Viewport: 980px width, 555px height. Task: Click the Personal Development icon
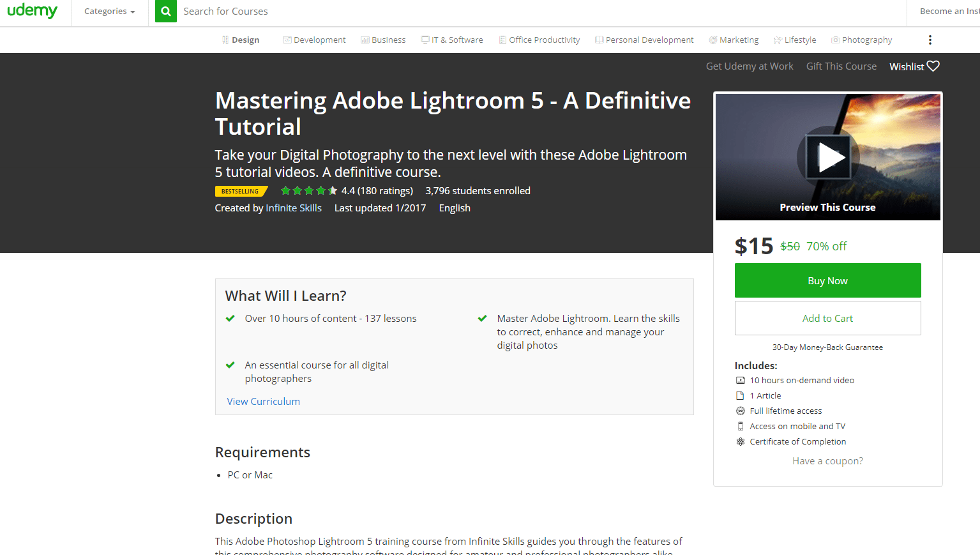(x=599, y=40)
